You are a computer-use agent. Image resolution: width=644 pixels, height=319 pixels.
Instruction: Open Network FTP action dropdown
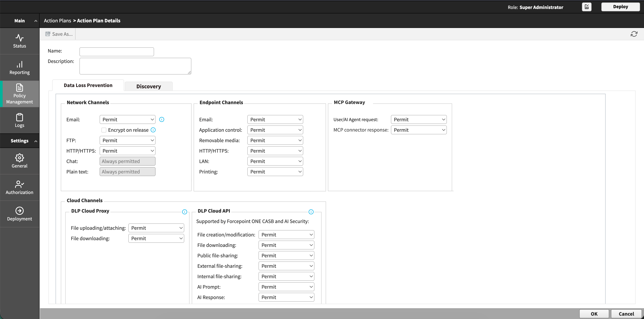[128, 140]
